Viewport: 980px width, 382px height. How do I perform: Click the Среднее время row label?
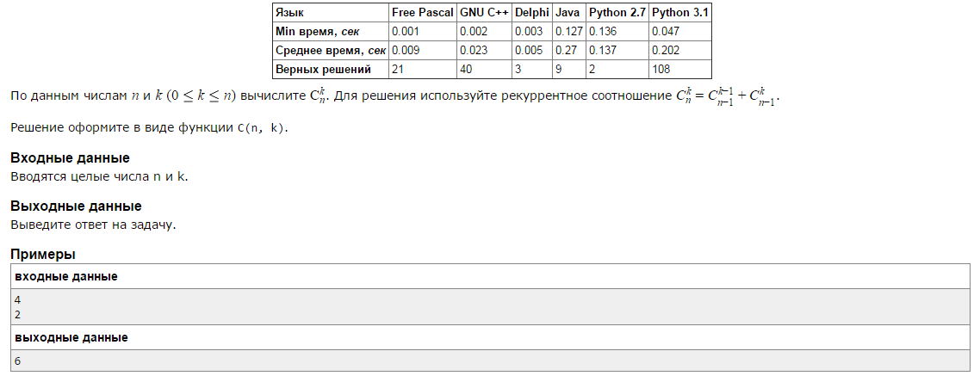[331, 51]
